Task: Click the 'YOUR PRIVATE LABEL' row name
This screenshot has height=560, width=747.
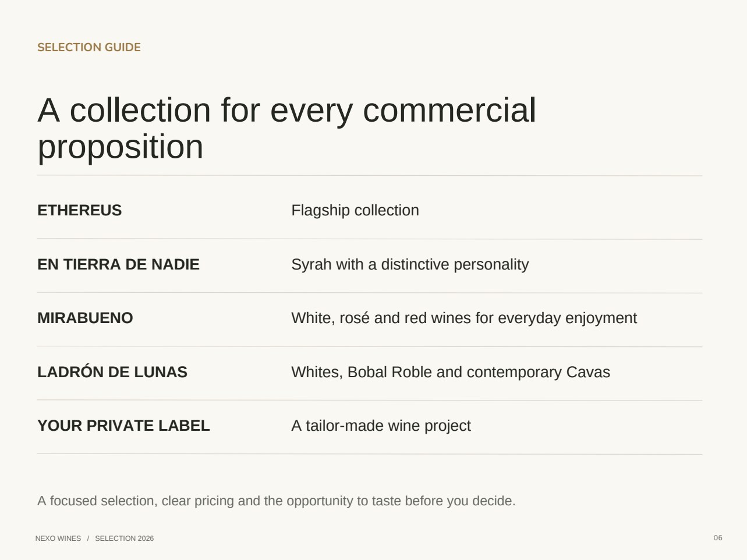Action: tap(123, 426)
